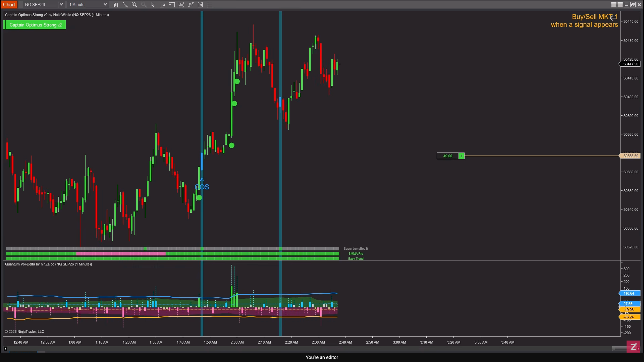The height and width of the screenshot is (362, 644).
Task: Click the -19.06 value marker
Action: coord(629,310)
